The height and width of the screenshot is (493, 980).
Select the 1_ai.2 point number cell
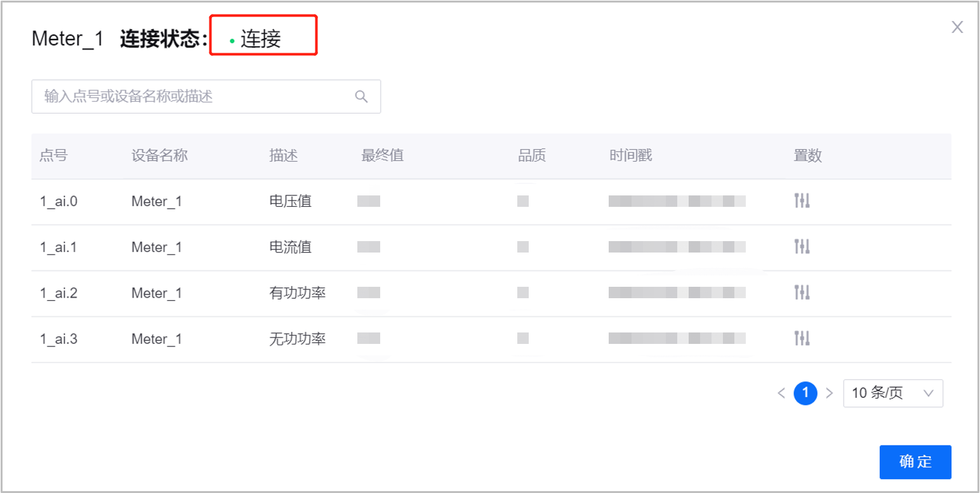(x=58, y=293)
